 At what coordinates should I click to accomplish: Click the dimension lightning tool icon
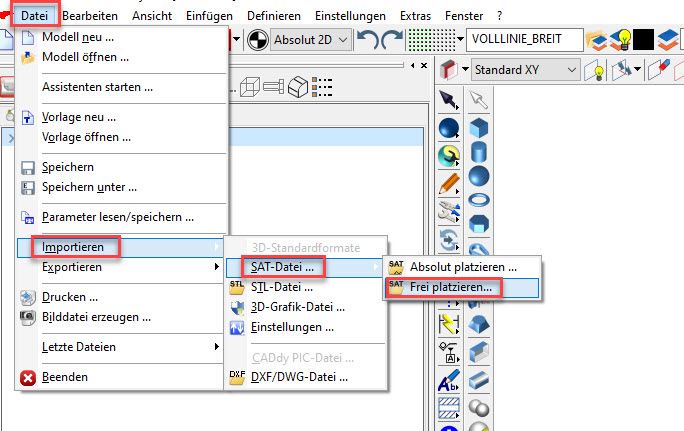point(449,324)
